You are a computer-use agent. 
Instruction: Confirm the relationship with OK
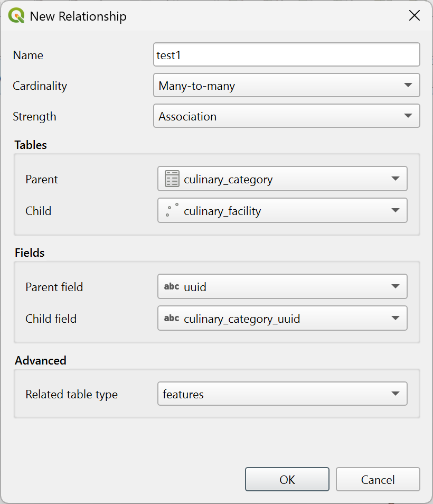coord(287,480)
